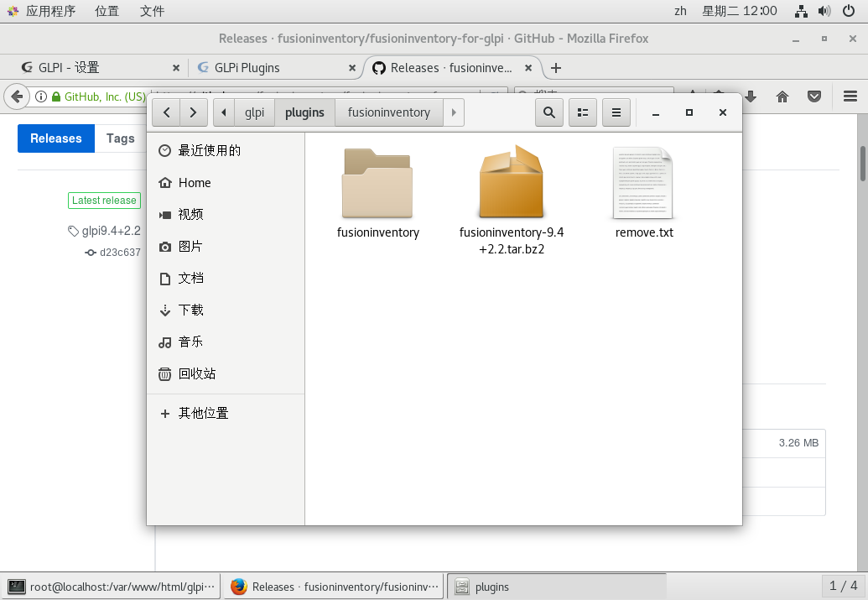Viewport: 868px width, 600px height.
Task: Open Documents (文档) in sidebar
Action: pyautogui.click(x=226, y=278)
